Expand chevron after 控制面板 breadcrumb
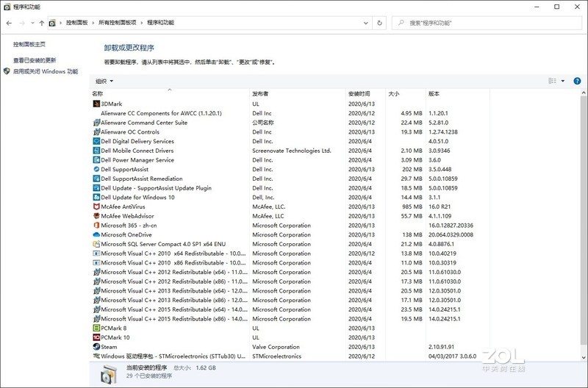 [x=93, y=23]
